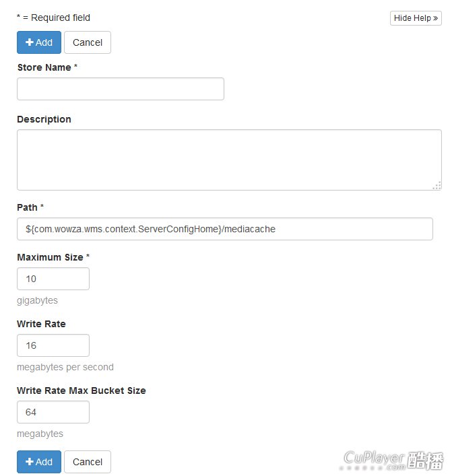The width and height of the screenshot is (450, 476).
Task: Focus the Store Name text field
Action: coord(121,89)
